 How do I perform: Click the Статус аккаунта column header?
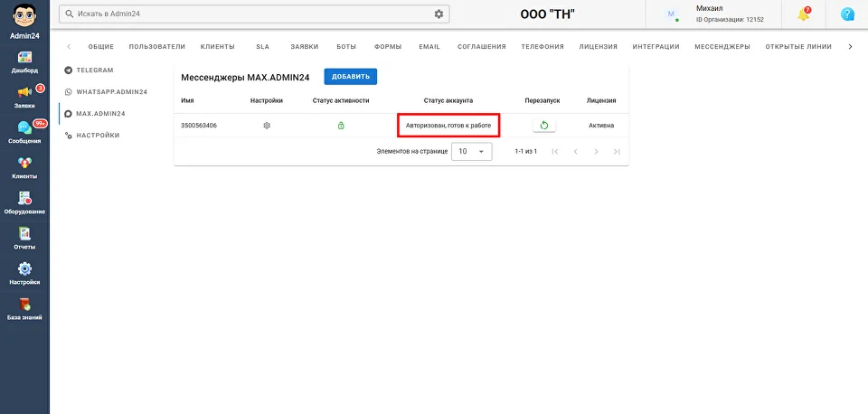(448, 100)
